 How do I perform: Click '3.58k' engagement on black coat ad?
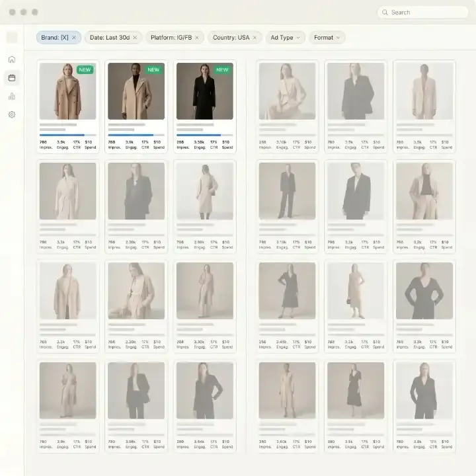tap(199, 142)
